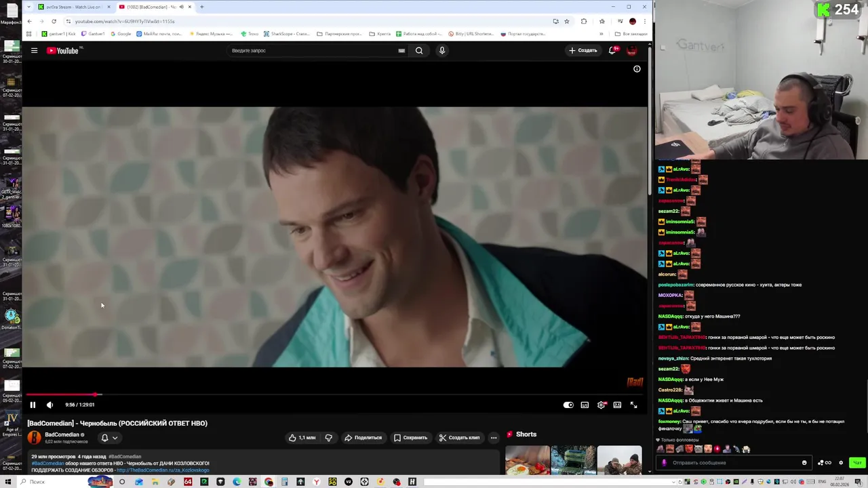The width and height of the screenshot is (868, 488).
Task: Start voice search with microphone icon
Action: click(x=442, y=50)
